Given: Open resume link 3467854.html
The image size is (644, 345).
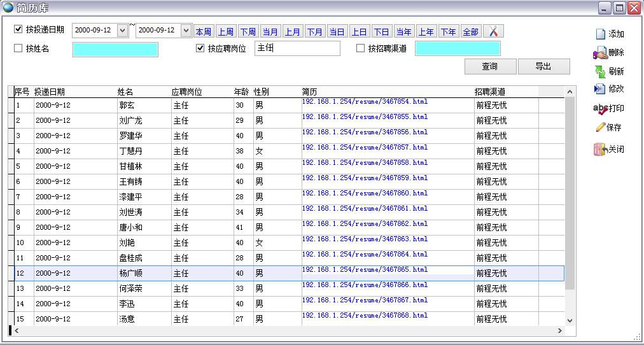Looking at the screenshot, I should [x=365, y=102].
